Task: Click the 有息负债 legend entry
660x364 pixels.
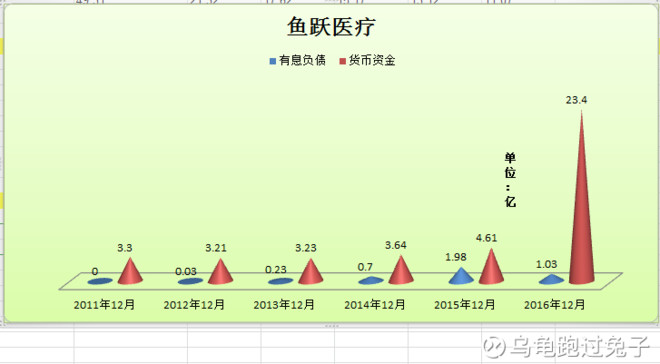Action: (297, 61)
